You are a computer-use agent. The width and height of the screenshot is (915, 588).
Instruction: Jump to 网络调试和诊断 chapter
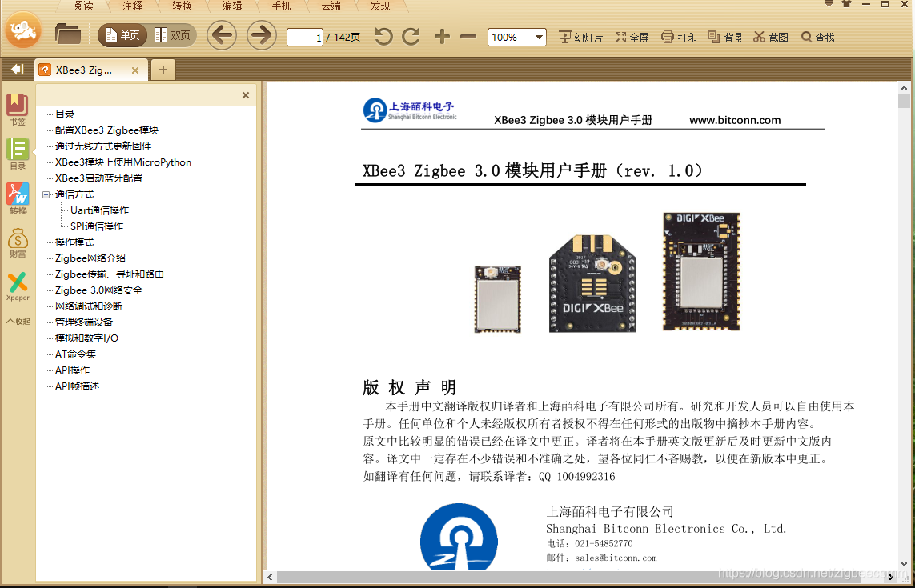pyautogui.click(x=89, y=306)
